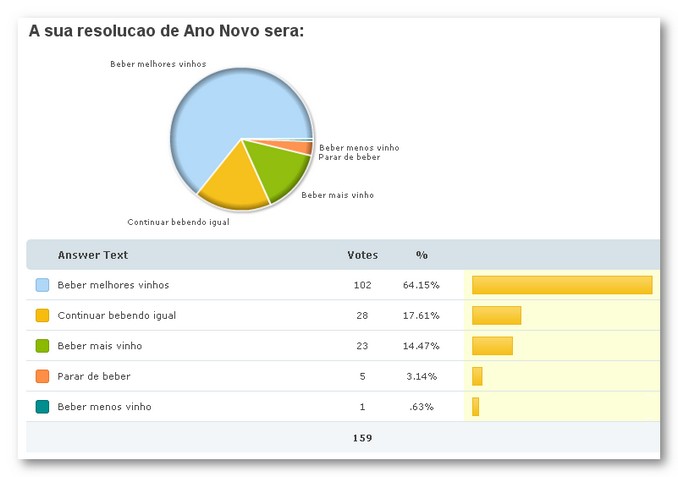Click the 17.61% result bar

pyautogui.click(x=496, y=315)
